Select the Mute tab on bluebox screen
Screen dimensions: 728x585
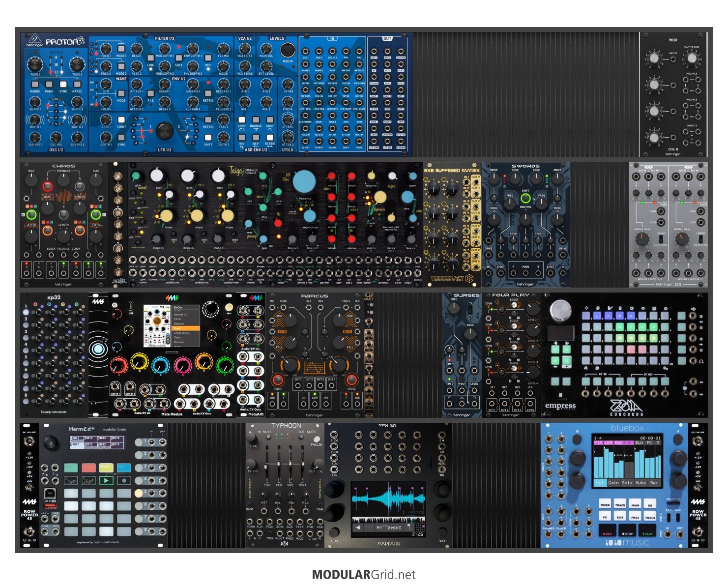pos(641,483)
